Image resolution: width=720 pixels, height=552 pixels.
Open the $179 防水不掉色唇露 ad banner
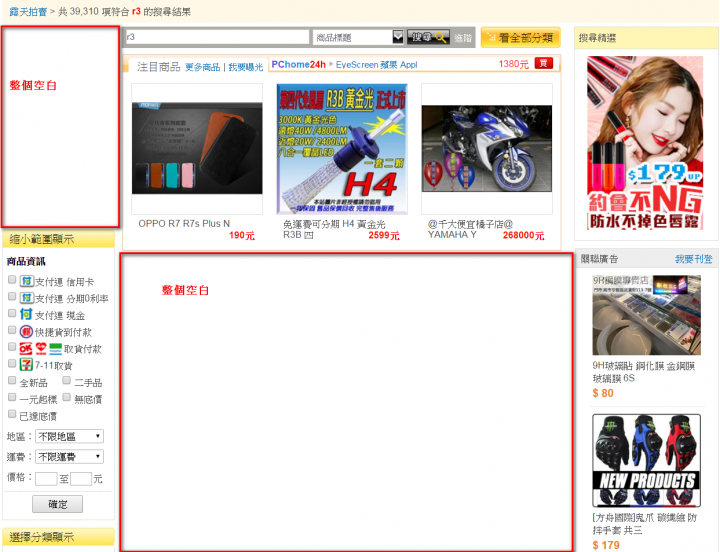[645, 143]
